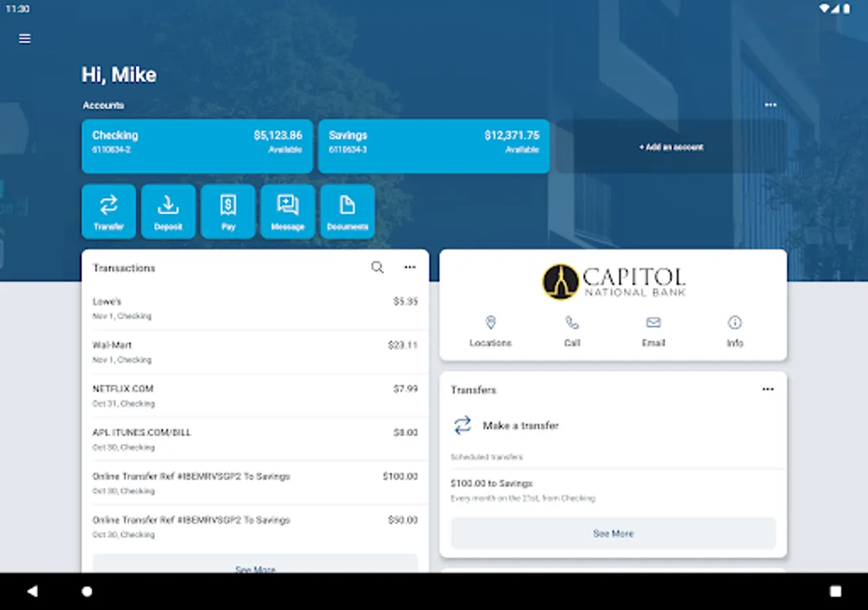Open the hamburger navigation menu

click(25, 39)
